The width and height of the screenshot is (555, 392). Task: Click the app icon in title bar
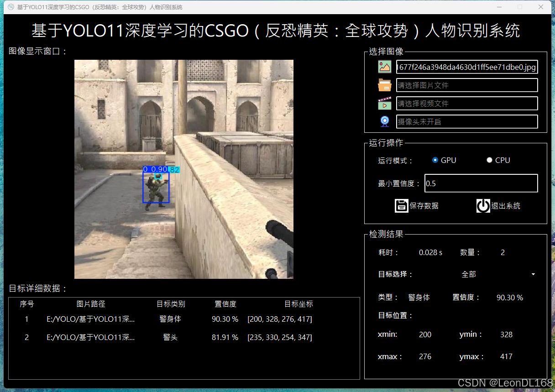(x=11, y=7)
